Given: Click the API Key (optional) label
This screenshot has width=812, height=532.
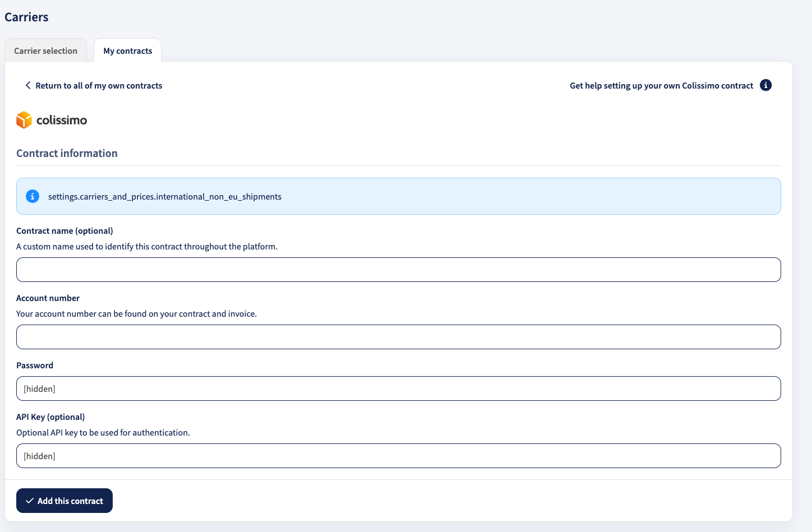Looking at the screenshot, I should pyautogui.click(x=50, y=417).
